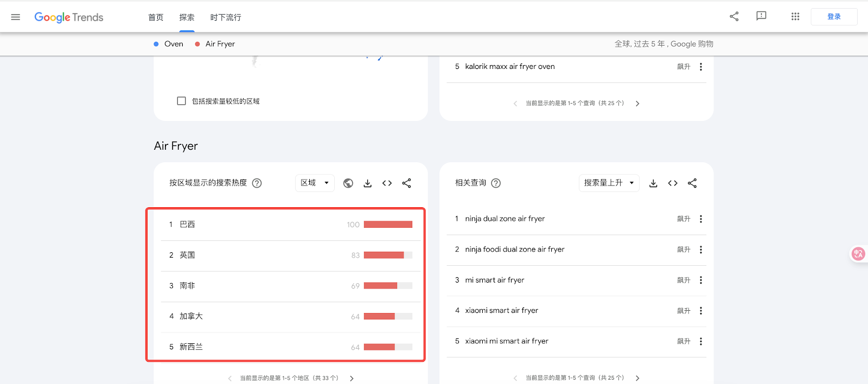Open more options for ninja foodi query
Image resolution: width=868 pixels, height=384 pixels.
[x=701, y=249]
